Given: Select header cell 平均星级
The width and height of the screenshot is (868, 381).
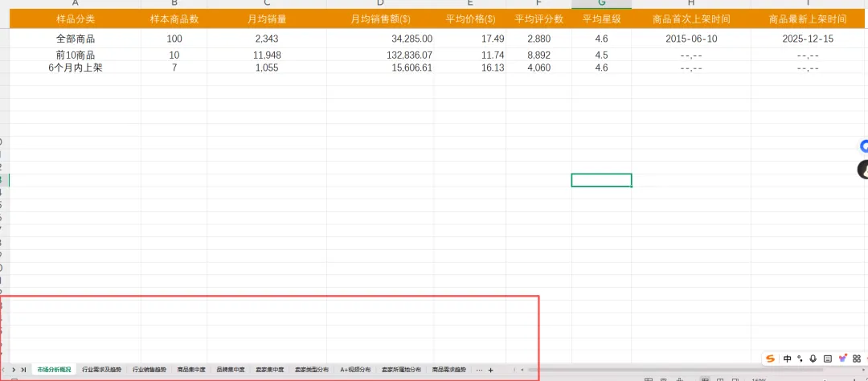Looking at the screenshot, I should [601, 19].
